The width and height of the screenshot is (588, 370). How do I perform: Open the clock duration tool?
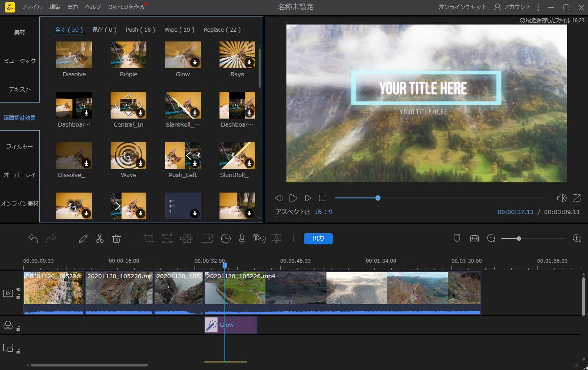226,238
